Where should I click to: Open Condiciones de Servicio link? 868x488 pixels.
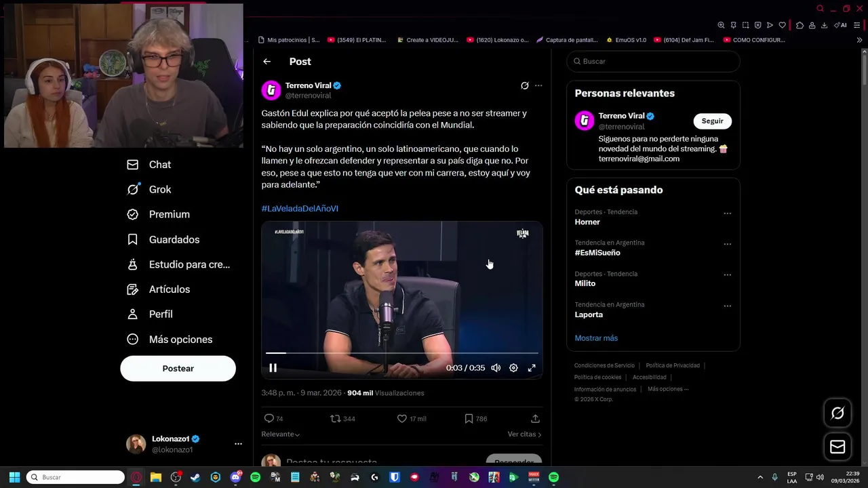pyautogui.click(x=604, y=365)
